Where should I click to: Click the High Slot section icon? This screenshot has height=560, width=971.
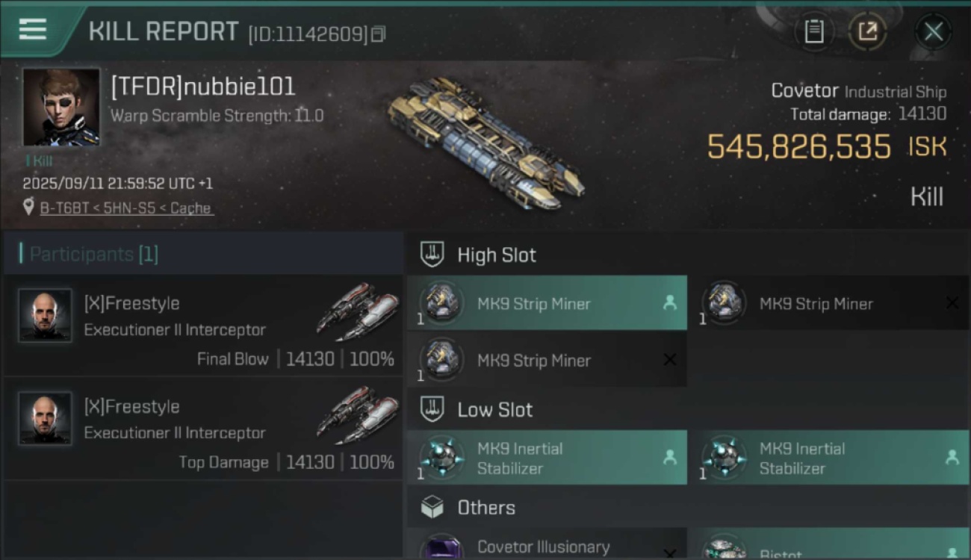tap(432, 255)
